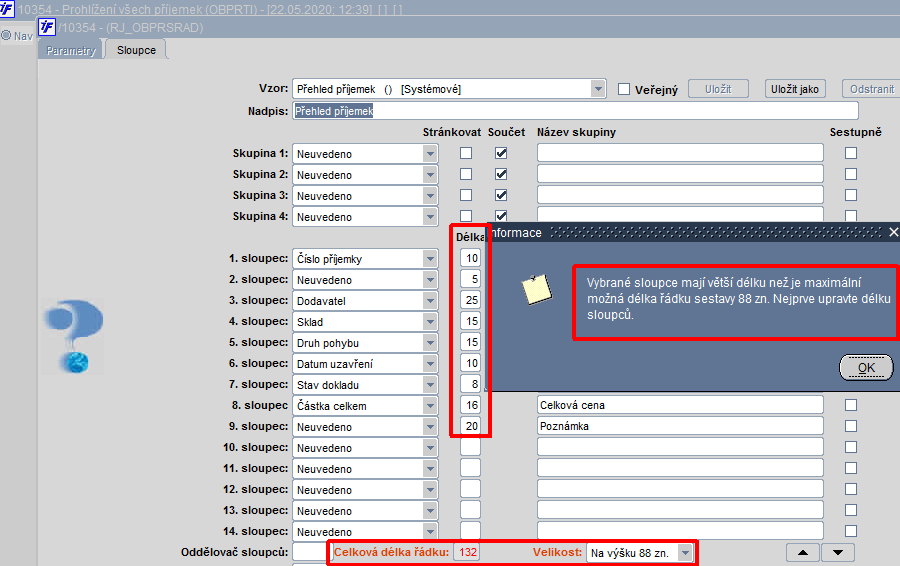Click the Uložit jako button
Screen dimensions: 900x566
pyautogui.click(x=795, y=89)
